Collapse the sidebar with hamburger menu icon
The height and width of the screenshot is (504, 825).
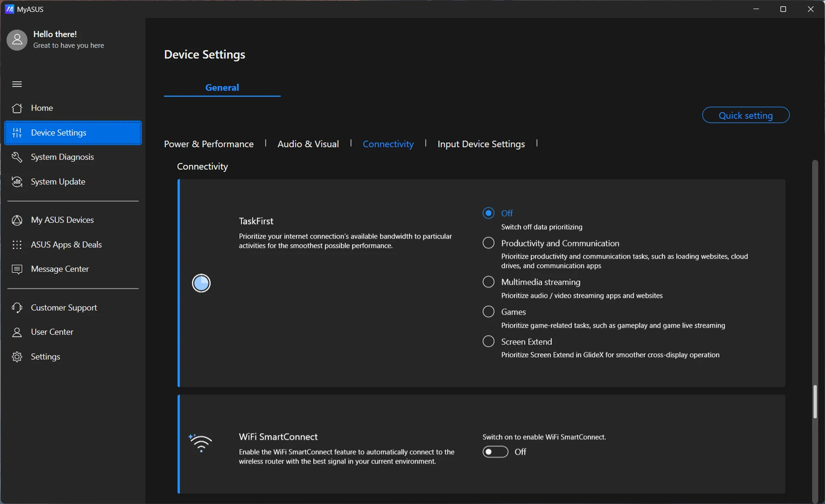pos(17,84)
